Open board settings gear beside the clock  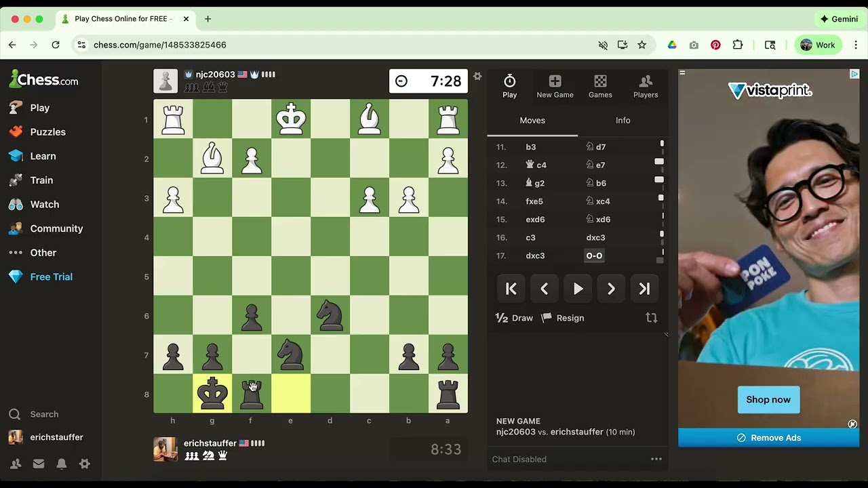477,77
